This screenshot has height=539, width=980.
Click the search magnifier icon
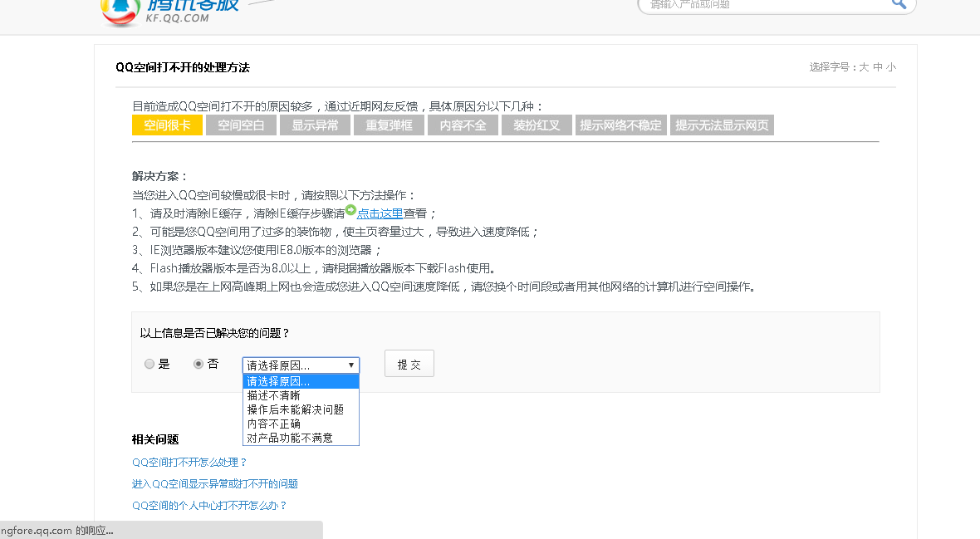click(x=899, y=4)
